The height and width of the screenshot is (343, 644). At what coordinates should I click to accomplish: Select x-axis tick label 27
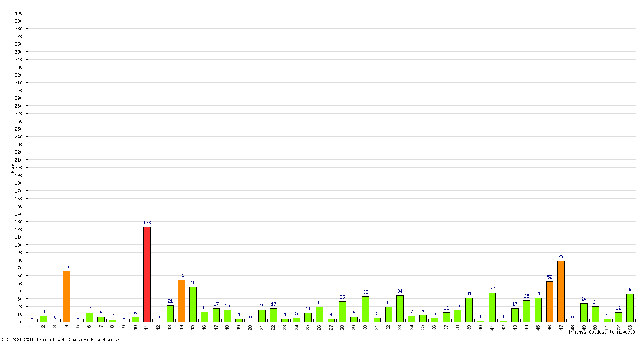point(331,327)
